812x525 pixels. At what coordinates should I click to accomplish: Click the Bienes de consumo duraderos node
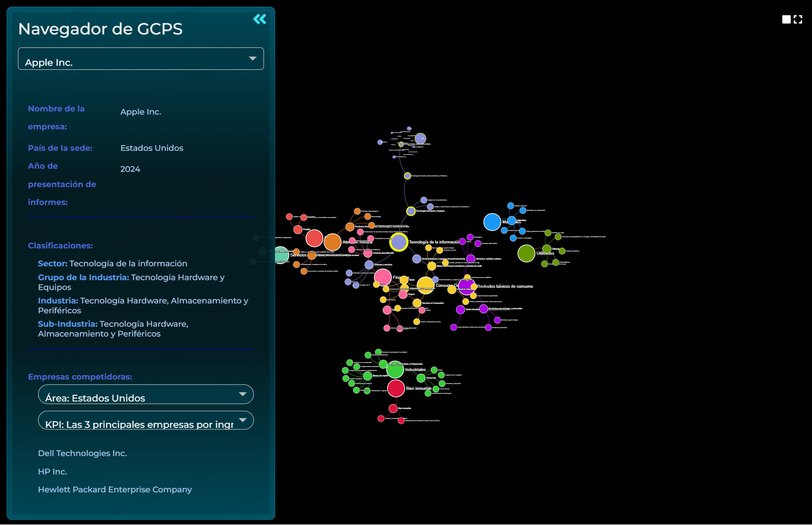pyautogui.click(x=432, y=266)
